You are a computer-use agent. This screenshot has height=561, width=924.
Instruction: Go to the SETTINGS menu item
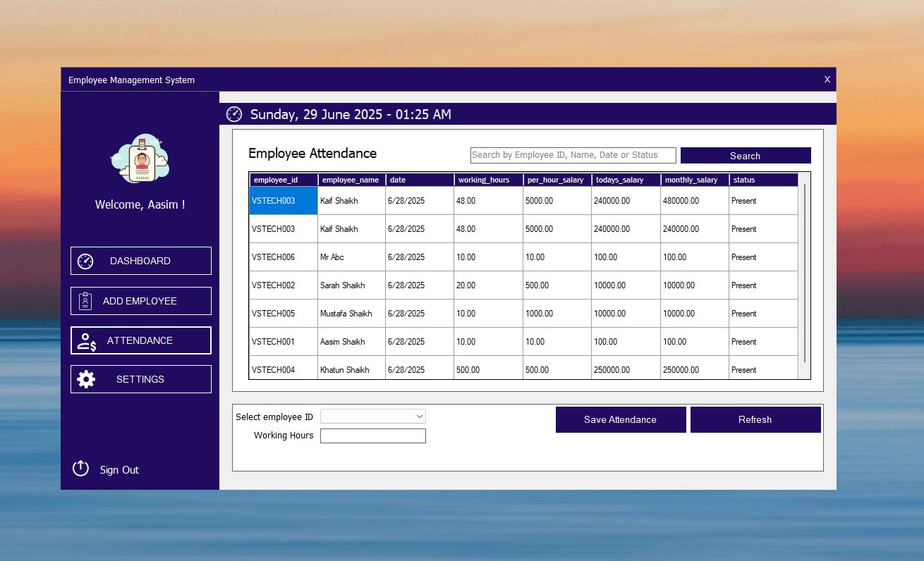(140, 379)
